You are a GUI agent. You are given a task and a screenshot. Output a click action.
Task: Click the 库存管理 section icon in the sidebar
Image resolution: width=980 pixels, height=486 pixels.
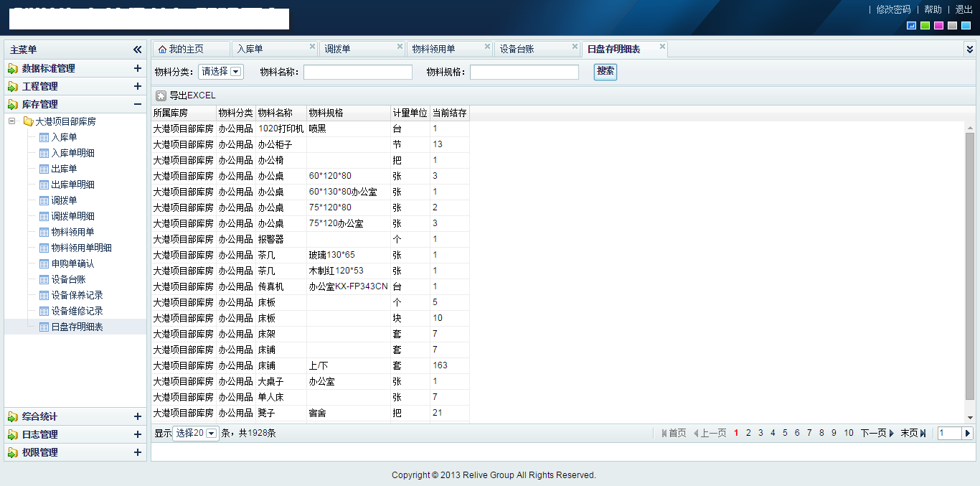13,104
